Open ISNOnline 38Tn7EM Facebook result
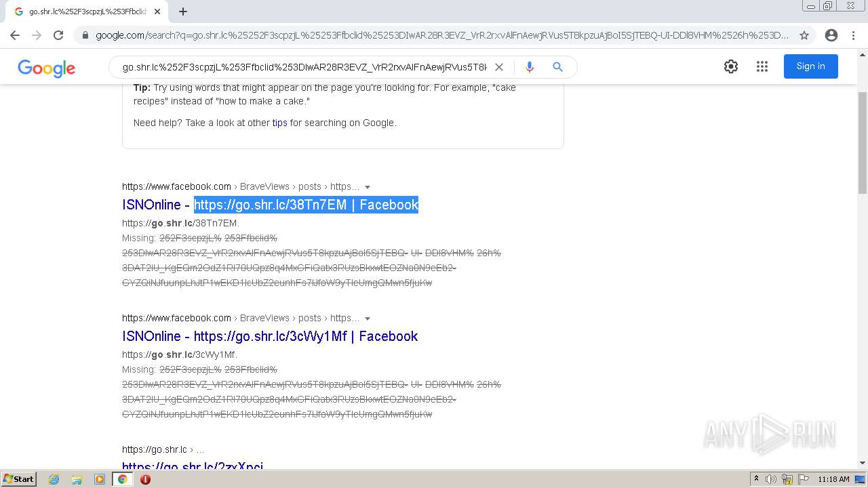 point(270,205)
